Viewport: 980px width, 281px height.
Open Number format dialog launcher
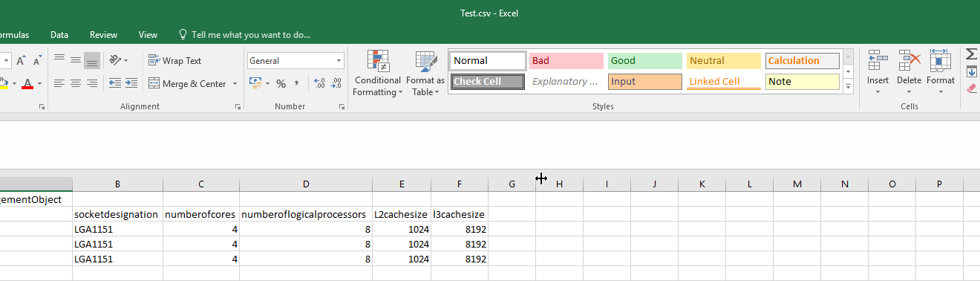342,107
